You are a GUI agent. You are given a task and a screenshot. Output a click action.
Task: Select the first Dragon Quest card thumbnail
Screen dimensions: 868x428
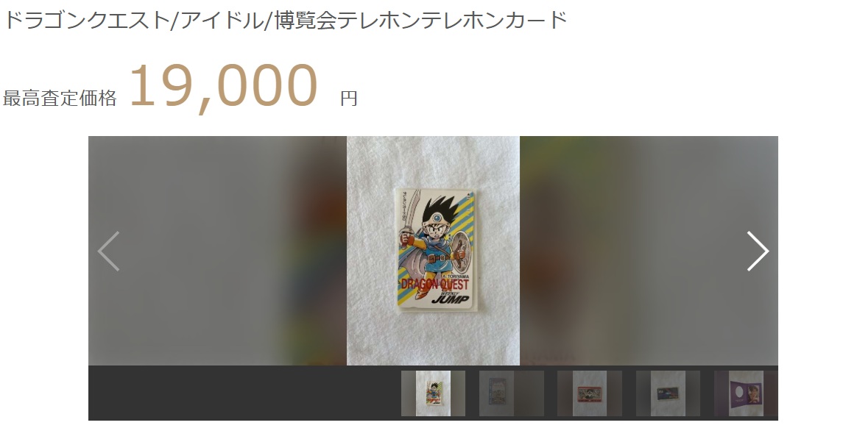433,393
